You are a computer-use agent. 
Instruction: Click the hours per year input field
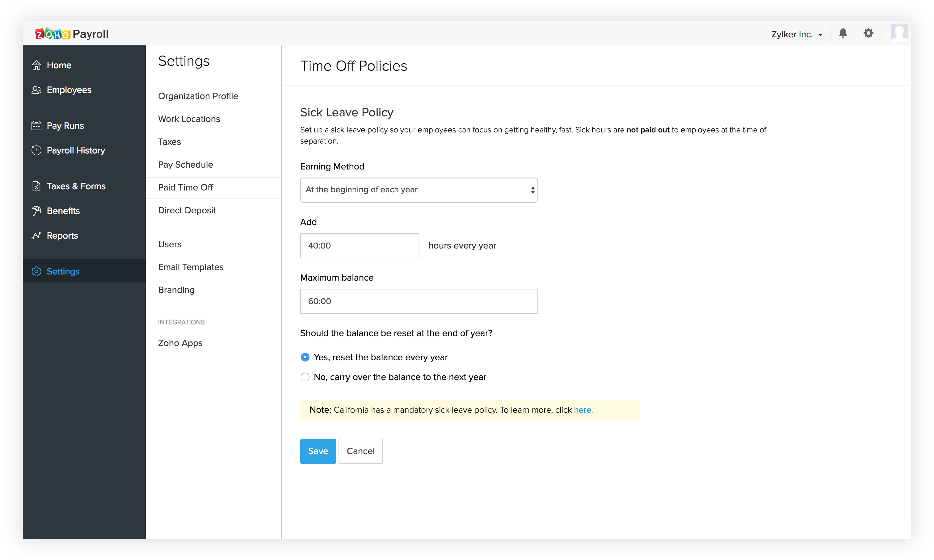pyautogui.click(x=359, y=245)
